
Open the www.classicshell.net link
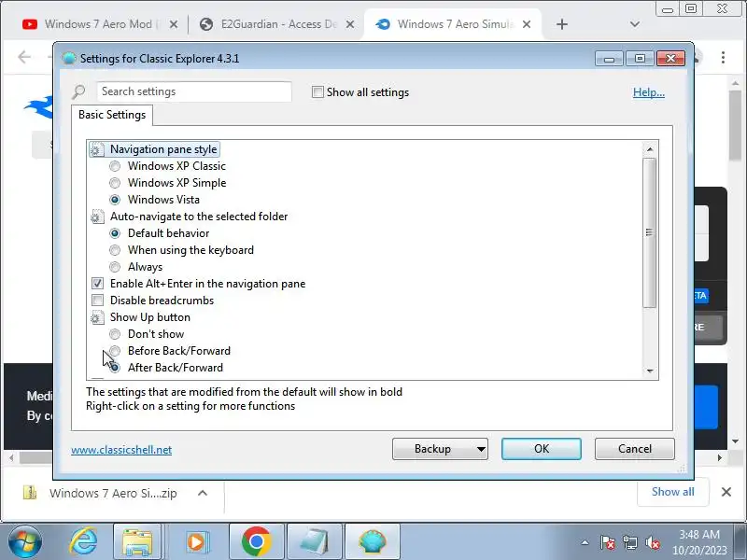121,450
